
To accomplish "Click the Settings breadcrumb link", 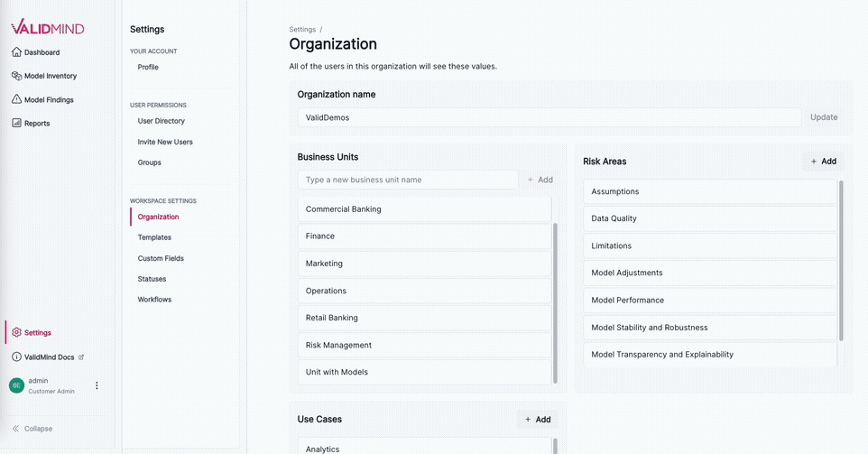I will click(302, 30).
